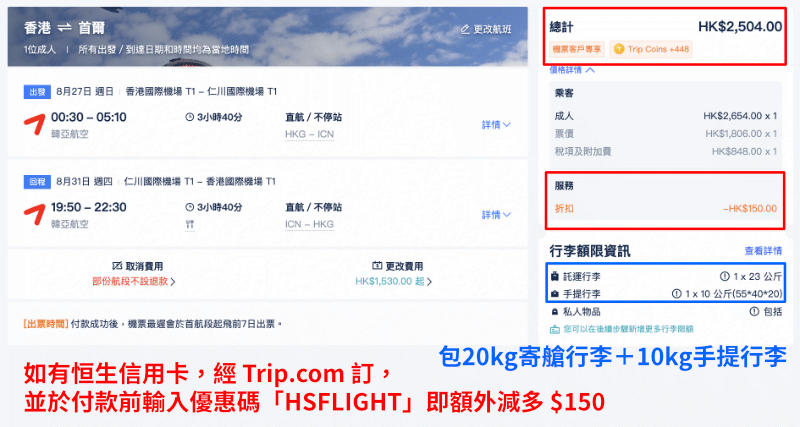The image size is (800, 427).
Task: Click the Asiana Airlines logo on outbound flight
Action: (35, 124)
